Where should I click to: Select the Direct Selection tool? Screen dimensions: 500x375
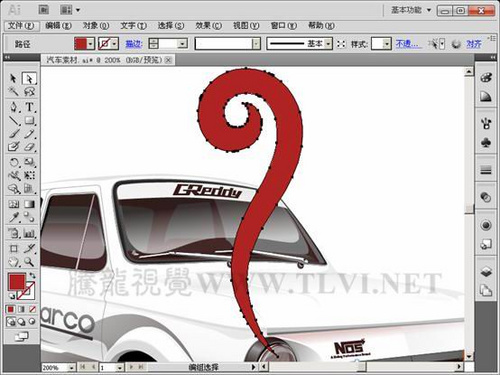pos(29,79)
